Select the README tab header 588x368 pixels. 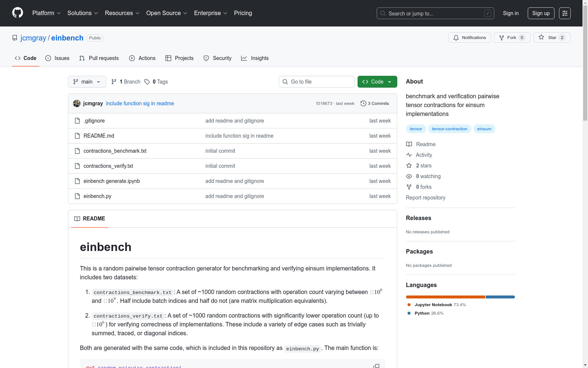pyautogui.click(x=90, y=219)
